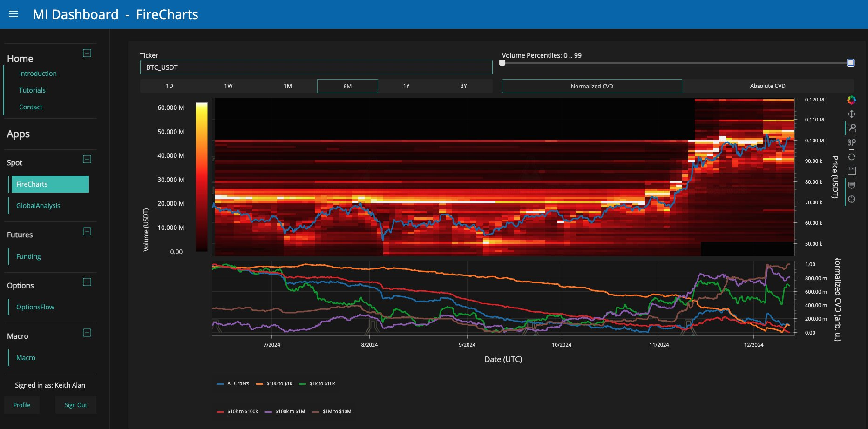Viewport: 868px width, 429px height.
Task: Open the OptionsFlow page
Action: click(35, 307)
